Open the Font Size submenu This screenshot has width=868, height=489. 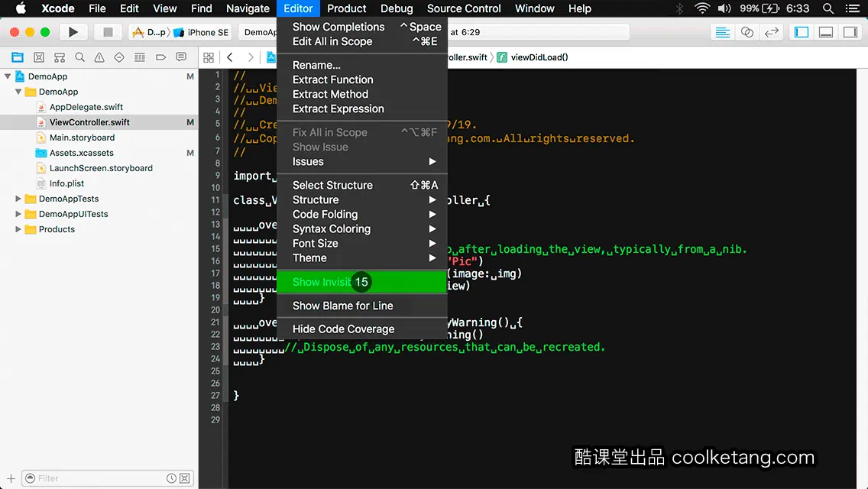362,243
